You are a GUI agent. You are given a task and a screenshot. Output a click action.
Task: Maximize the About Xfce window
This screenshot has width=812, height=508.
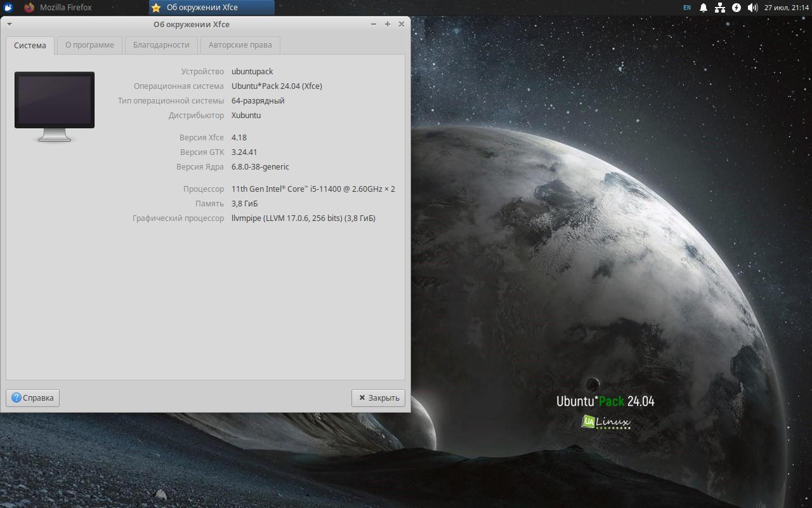388,24
